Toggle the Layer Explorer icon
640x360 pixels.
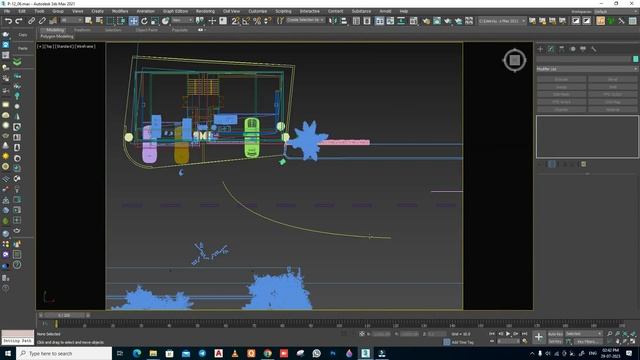[x=367, y=21]
